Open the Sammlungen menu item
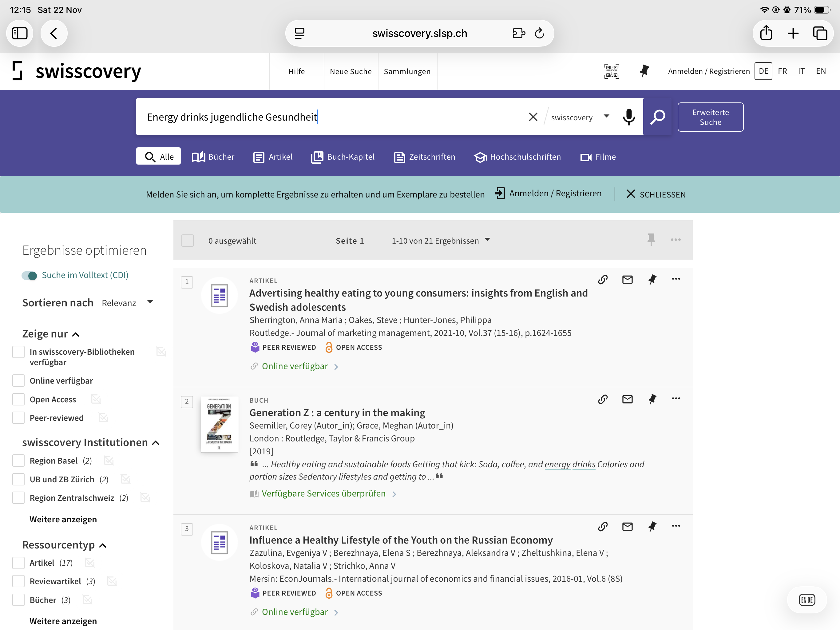The height and width of the screenshot is (630, 840). tap(407, 71)
